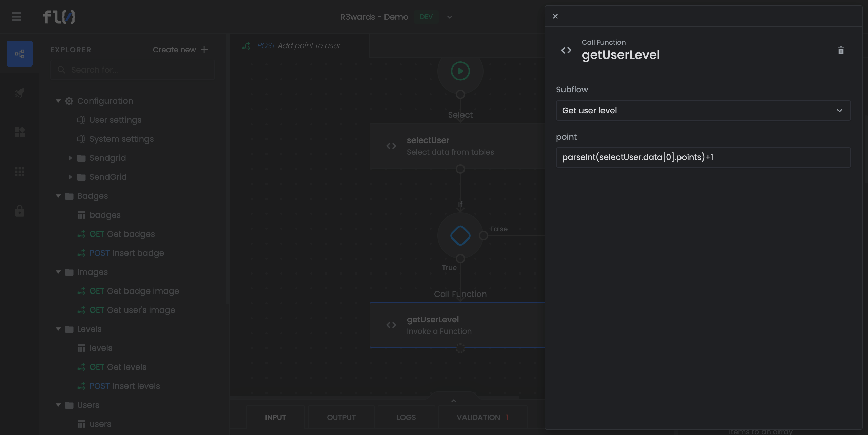Image resolution: width=868 pixels, height=435 pixels.
Task: Click the flow icon next to Insert levels
Action: pyautogui.click(x=81, y=386)
